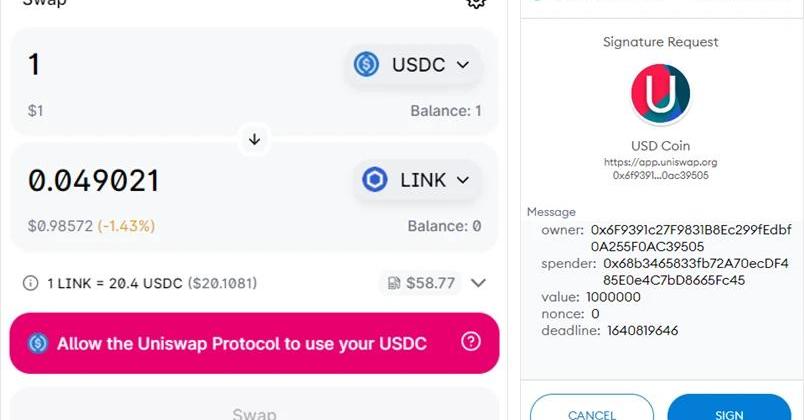Toggle the 1 LINK = 20.4 USDC rate
This screenshot has width=804, height=420.
click(x=152, y=283)
